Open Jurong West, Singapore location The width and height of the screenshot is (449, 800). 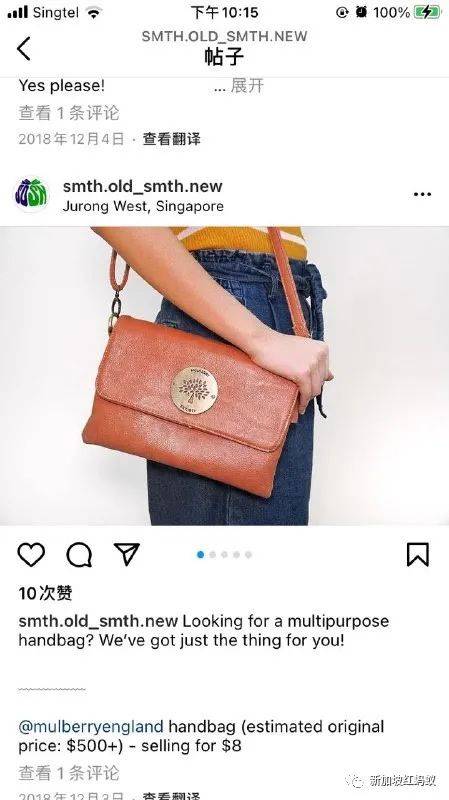coord(143,207)
